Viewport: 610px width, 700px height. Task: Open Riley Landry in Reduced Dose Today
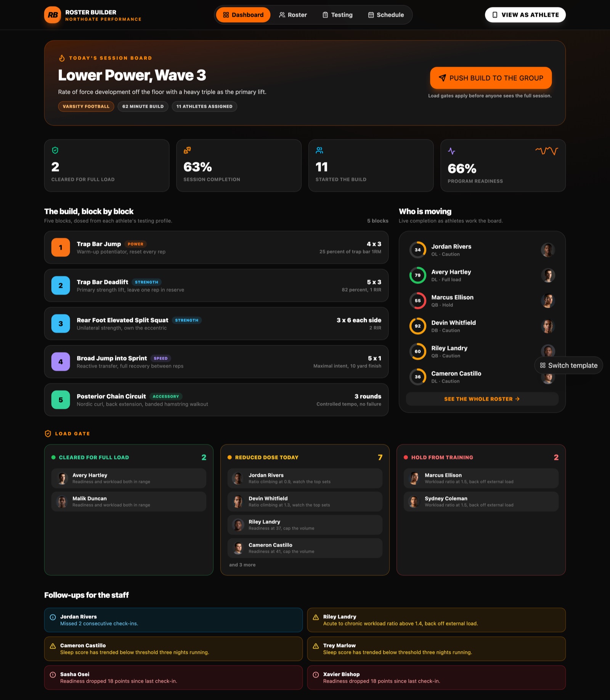point(305,525)
